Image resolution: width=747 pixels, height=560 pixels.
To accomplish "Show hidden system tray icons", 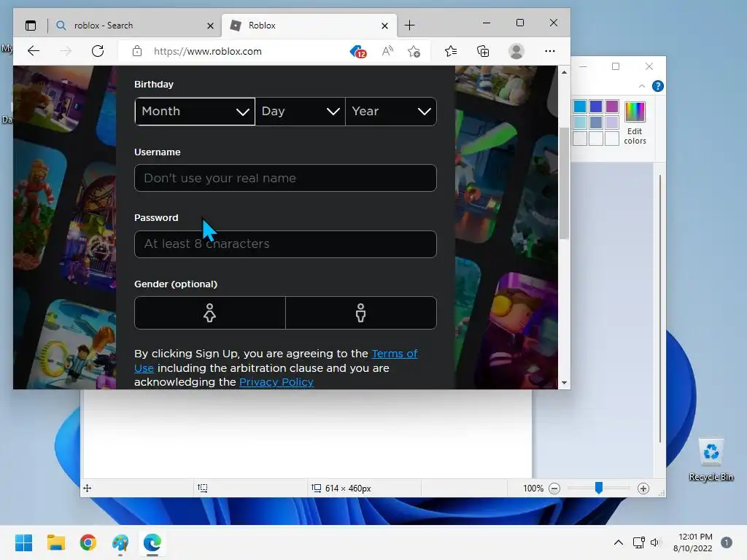I will (x=619, y=542).
